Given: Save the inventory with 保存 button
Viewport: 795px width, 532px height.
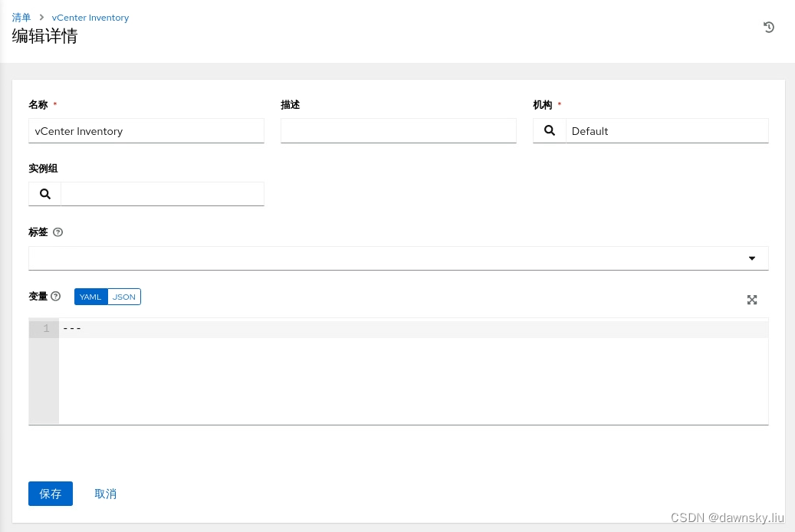Looking at the screenshot, I should (50, 494).
